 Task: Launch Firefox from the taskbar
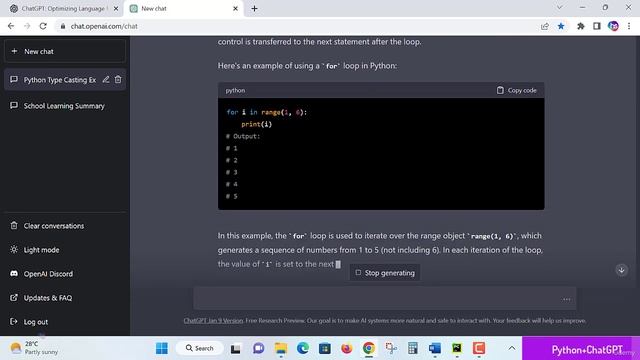pos(347,348)
